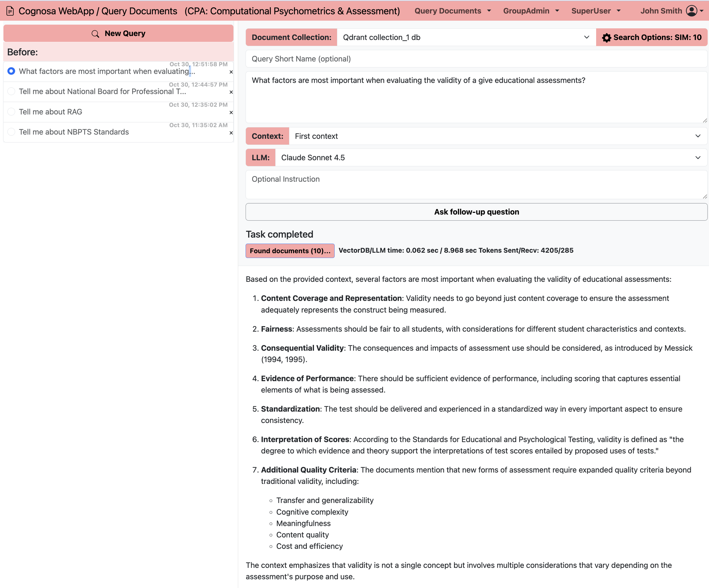Select the National Board for Professional radio button
This screenshot has width=709, height=588.
tap(11, 92)
